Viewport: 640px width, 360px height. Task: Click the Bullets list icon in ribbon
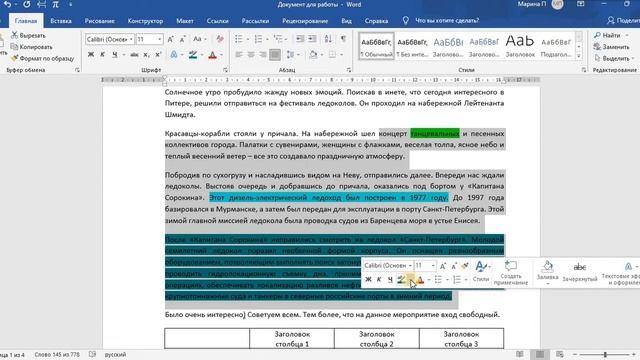coord(239,39)
